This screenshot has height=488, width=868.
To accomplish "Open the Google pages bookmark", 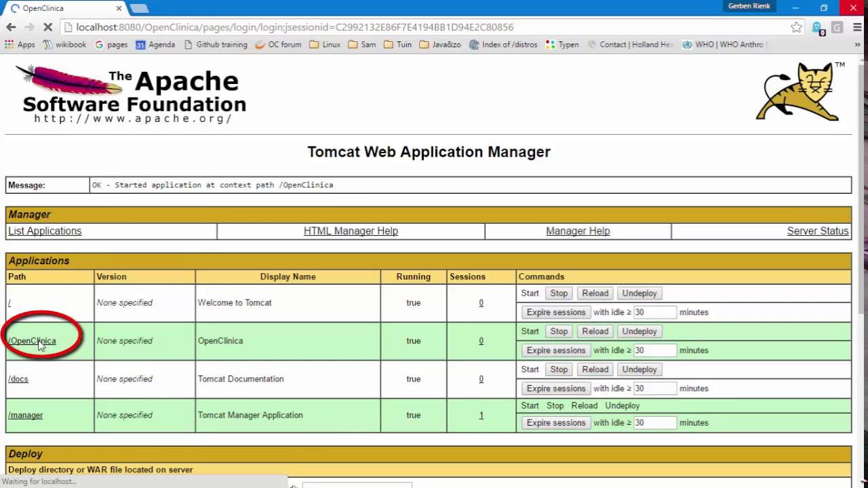I will coord(111,45).
